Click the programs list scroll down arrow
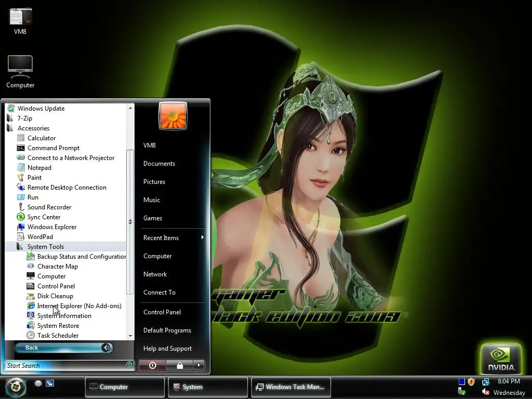 (x=130, y=336)
